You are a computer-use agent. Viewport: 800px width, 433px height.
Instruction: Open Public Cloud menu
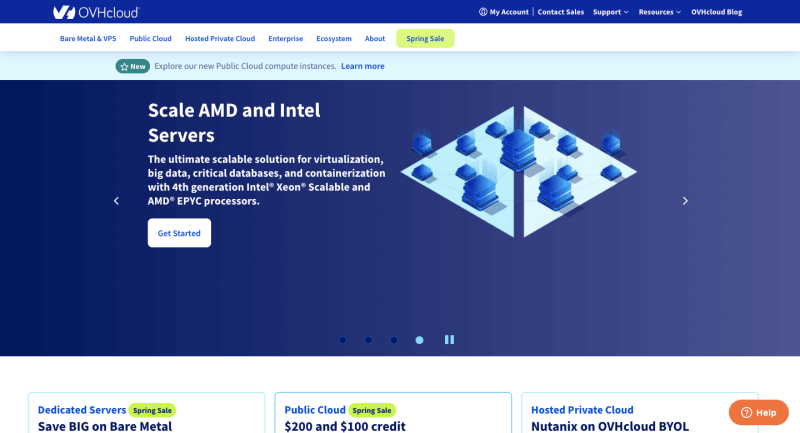tap(150, 38)
